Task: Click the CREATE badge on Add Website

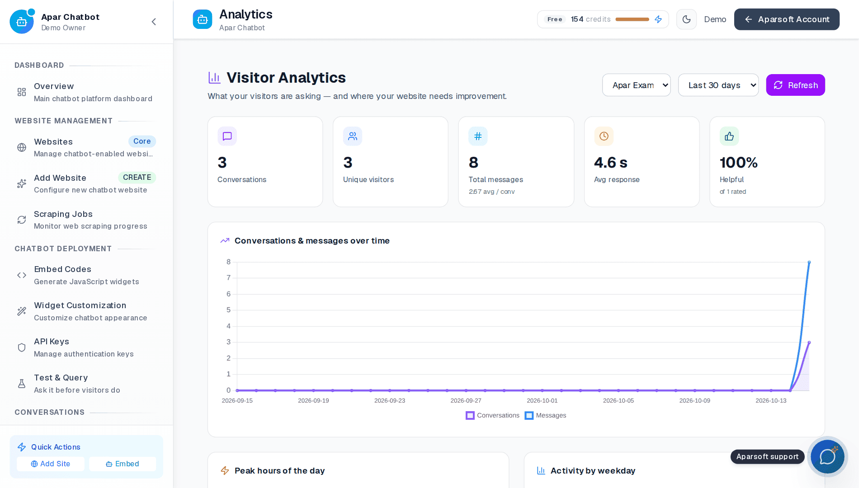Action: 137,178
